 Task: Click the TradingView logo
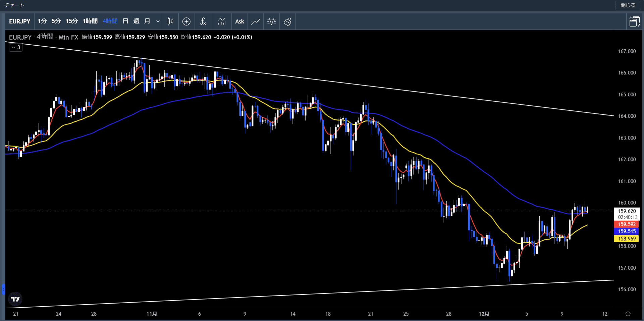[15, 299]
